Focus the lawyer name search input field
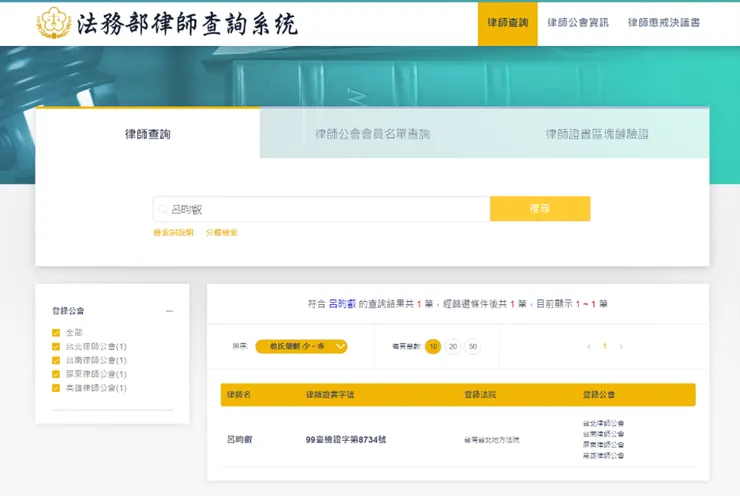 pyautogui.click(x=321, y=209)
